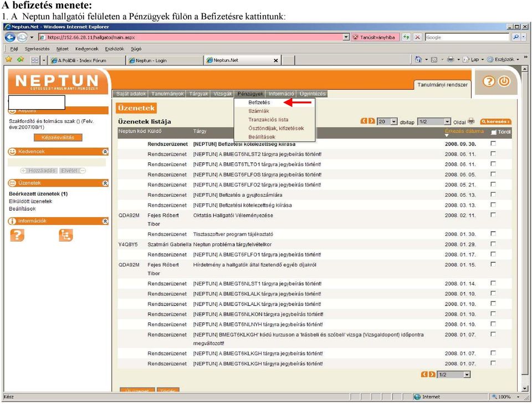Click the orange question mark icon under Információk

(x=17, y=235)
